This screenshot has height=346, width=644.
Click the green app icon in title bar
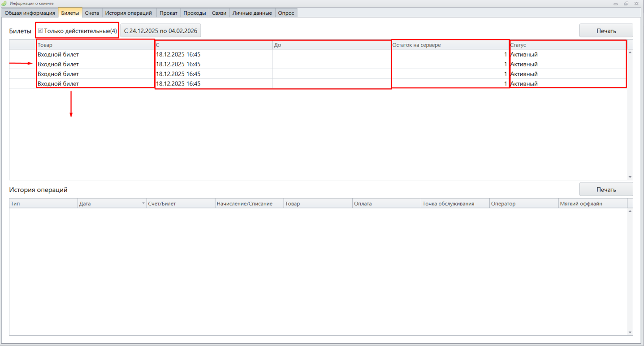point(4,3)
